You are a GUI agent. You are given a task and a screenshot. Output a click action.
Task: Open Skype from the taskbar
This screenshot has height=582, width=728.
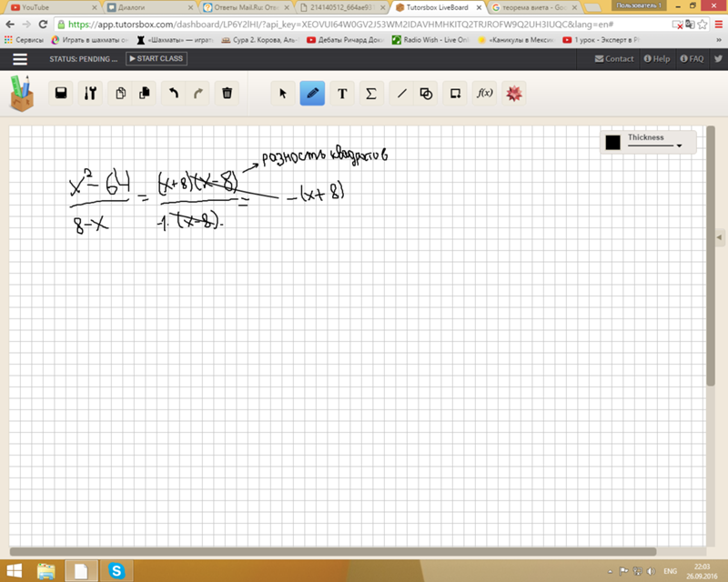pos(116,570)
